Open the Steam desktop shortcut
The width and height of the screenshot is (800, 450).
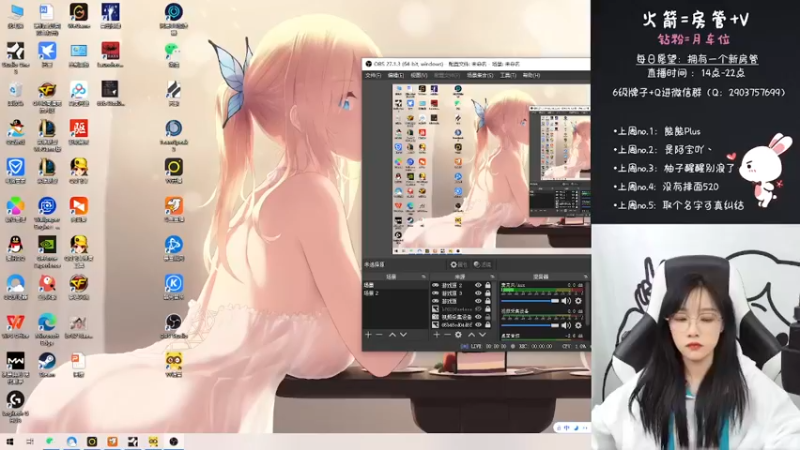coord(47,364)
